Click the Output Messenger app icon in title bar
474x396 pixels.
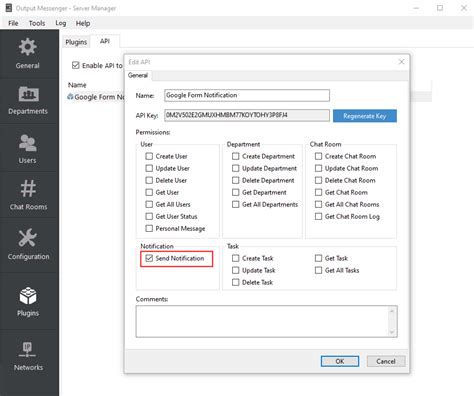click(8, 8)
